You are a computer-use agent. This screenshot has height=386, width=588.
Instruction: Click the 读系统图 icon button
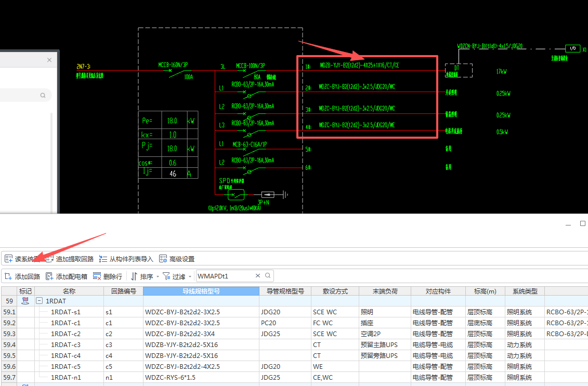tap(9, 259)
